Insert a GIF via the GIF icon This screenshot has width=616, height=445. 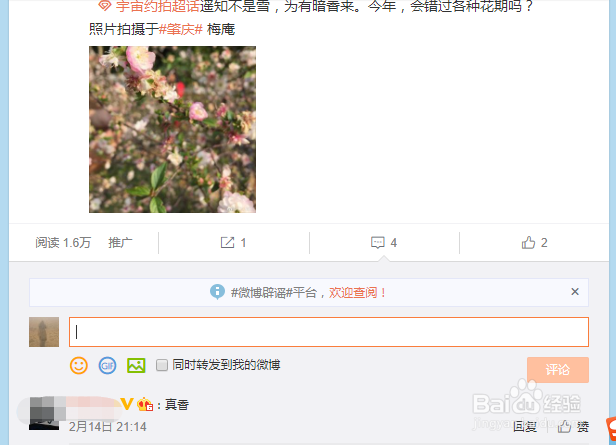pyautogui.click(x=107, y=365)
